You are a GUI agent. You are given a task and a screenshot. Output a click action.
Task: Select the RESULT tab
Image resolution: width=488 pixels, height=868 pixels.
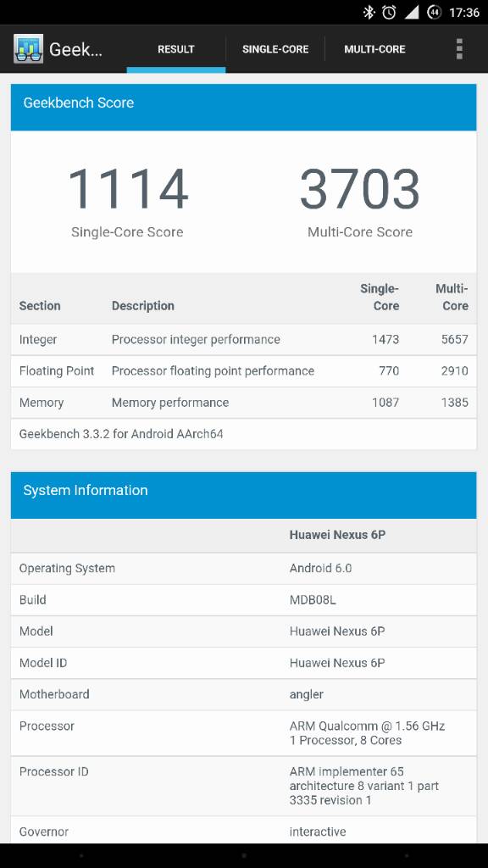click(176, 49)
